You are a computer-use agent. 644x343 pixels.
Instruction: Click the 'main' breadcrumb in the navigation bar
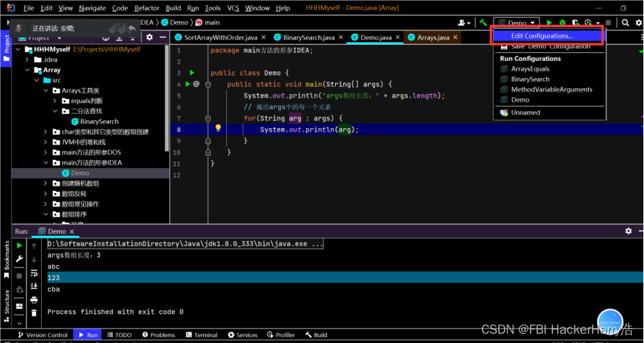point(212,22)
